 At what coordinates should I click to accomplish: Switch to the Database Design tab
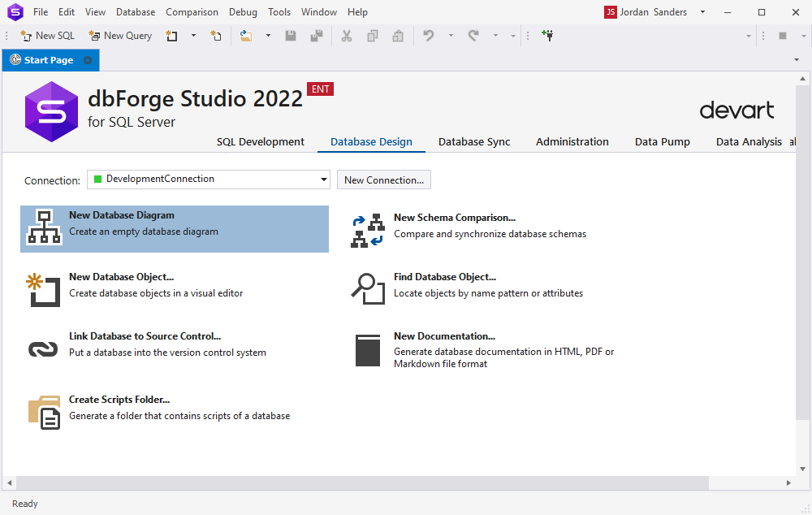[x=371, y=142]
